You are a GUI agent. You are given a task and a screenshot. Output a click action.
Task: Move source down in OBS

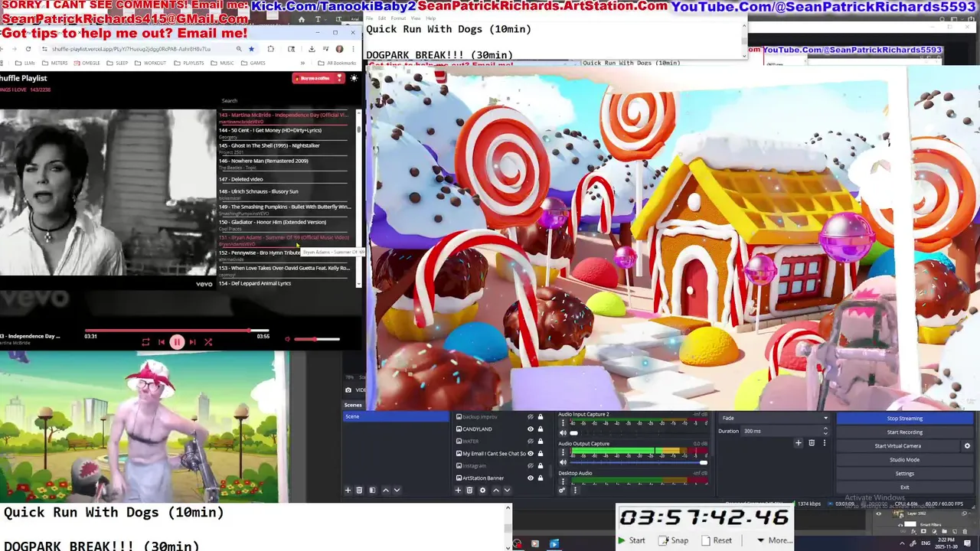[x=507, y=490]
